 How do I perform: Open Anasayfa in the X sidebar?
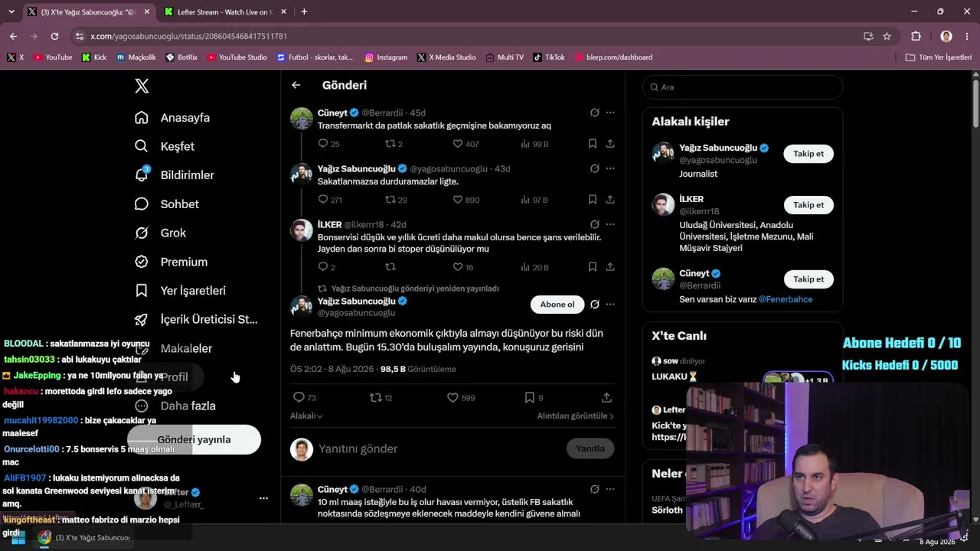click(171, 118)
